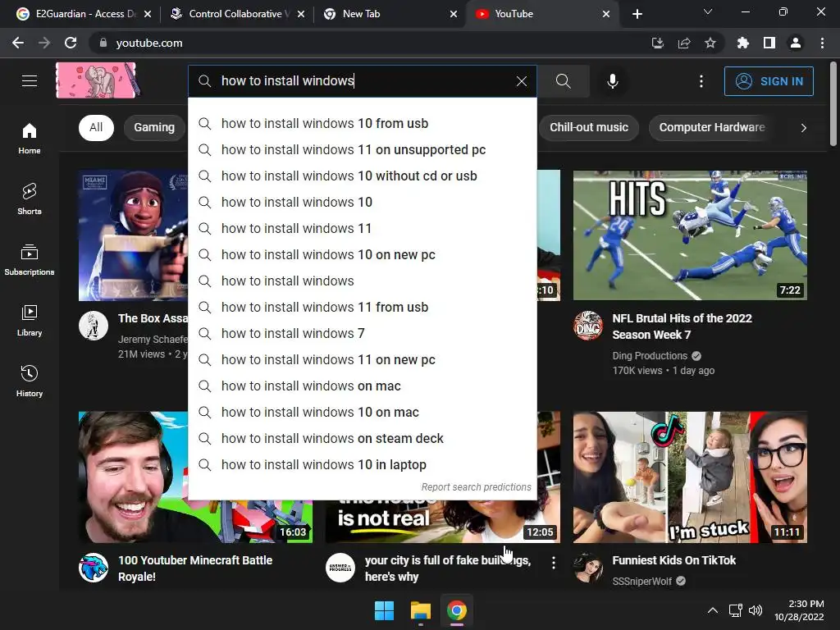Image resolution: width=840 pixels, height=630 pixels.
Task: Click browser back arrow
Action: 18,43
